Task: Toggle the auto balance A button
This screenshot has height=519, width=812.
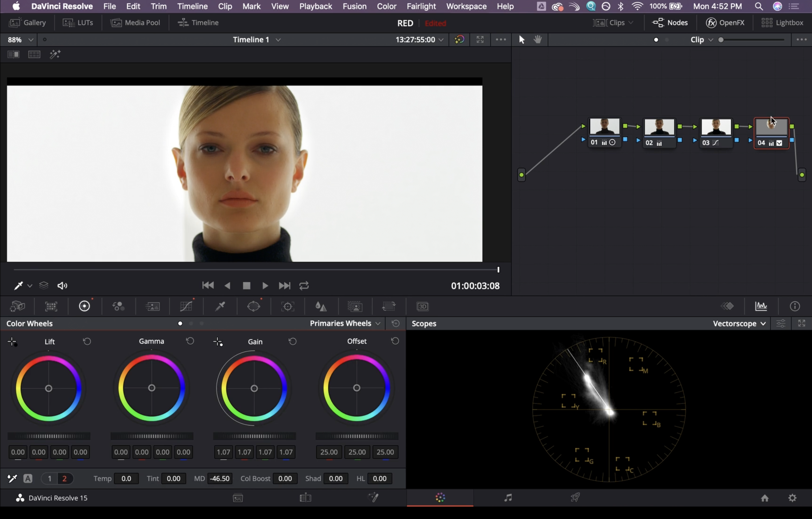Action: point(28,478)
